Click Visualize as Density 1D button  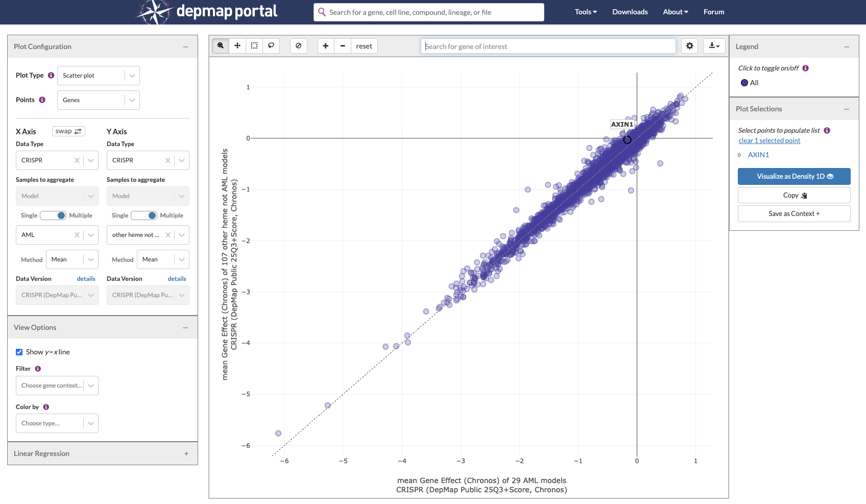tap(794, 176)
